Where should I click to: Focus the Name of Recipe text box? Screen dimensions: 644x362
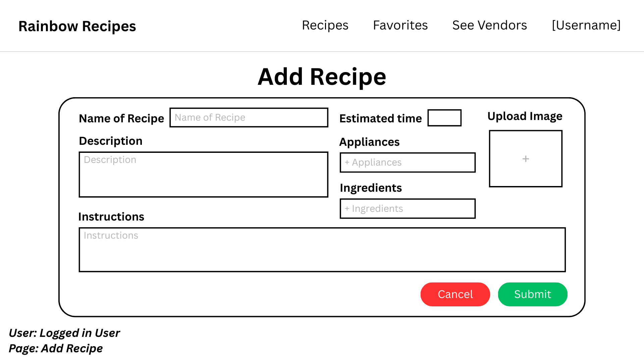click(249, 118)
